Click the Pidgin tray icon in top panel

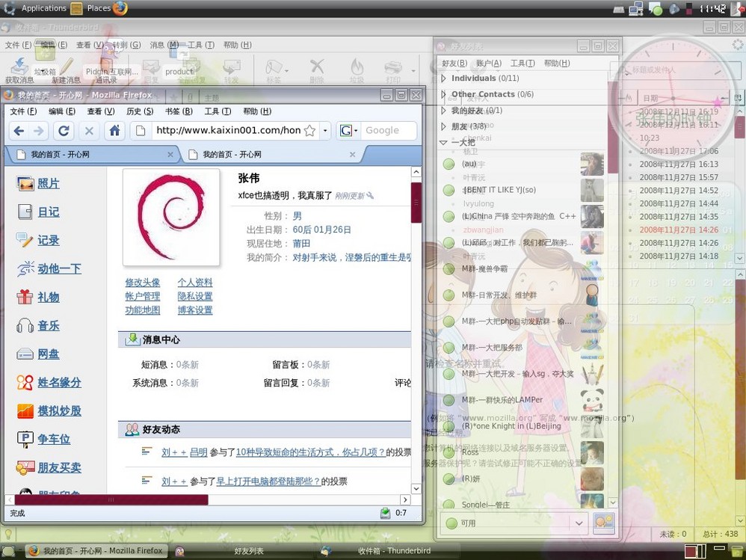click(656, 8)
